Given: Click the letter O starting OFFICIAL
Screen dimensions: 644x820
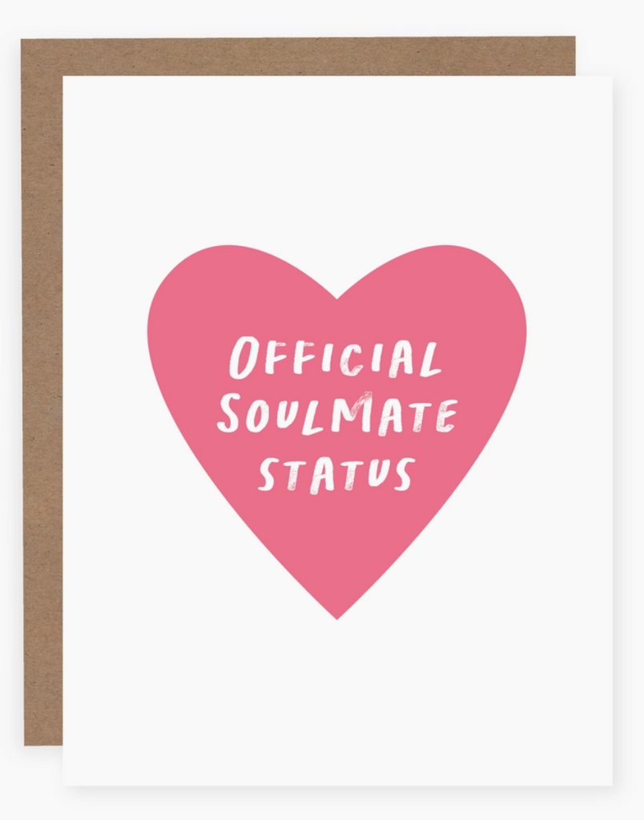Looking at the screenshot, I should click(243, 358).
